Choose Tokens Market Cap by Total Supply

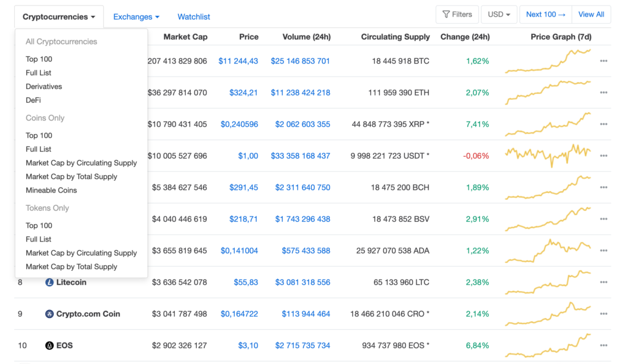[x=71, y=267]
